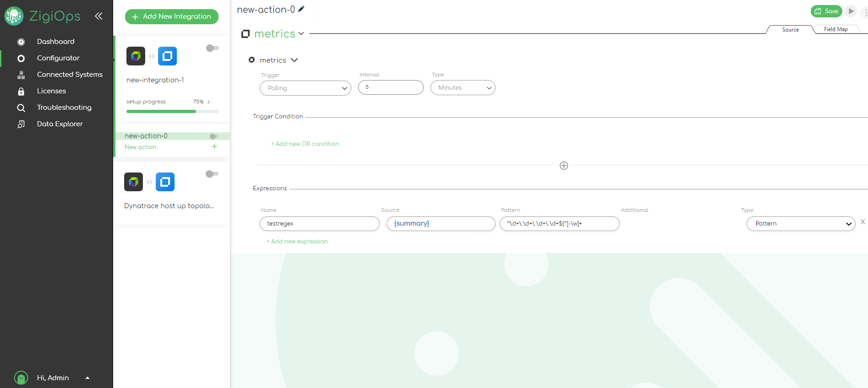Screen dimensions: 868x388
Task: Collapse the sidebar with double-chevron icon
Action: point(98,16)
